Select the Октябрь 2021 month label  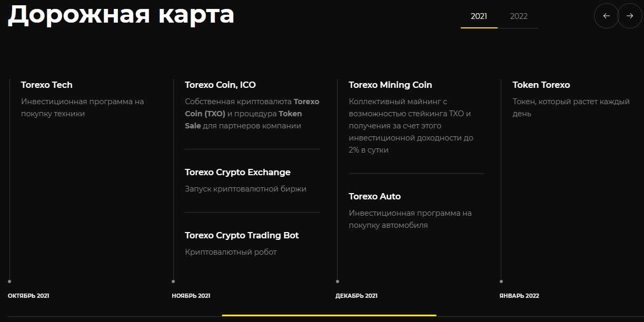[28, 296]
